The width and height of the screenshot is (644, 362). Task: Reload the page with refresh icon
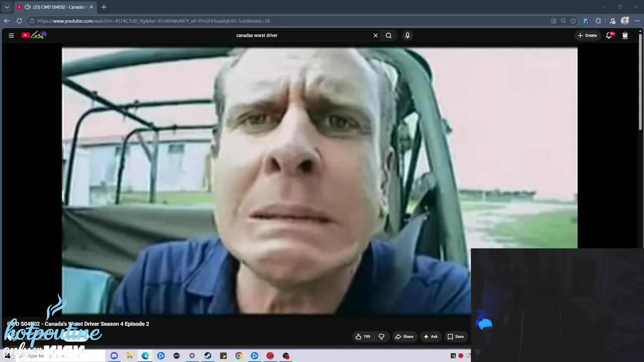coord(19,21)
